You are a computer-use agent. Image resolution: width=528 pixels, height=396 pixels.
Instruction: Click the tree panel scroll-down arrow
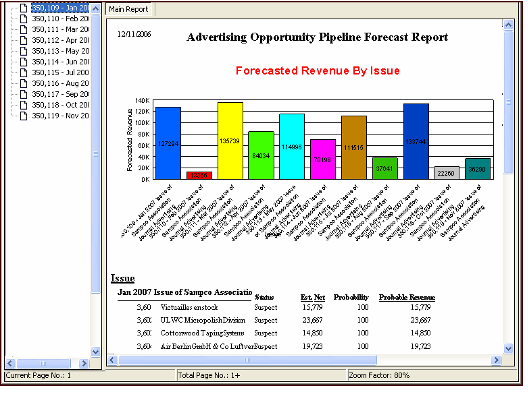[96, 352]
